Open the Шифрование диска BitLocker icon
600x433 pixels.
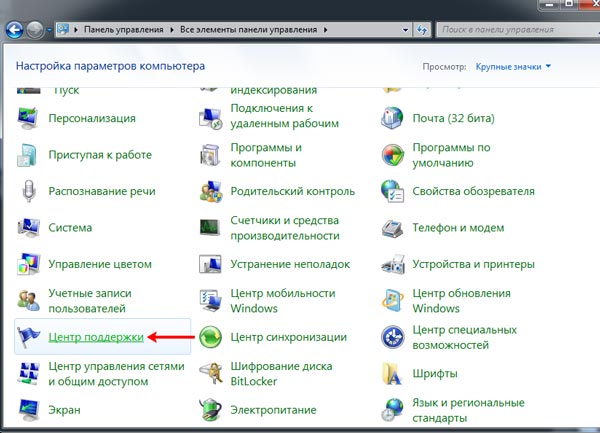coord(211,373)
